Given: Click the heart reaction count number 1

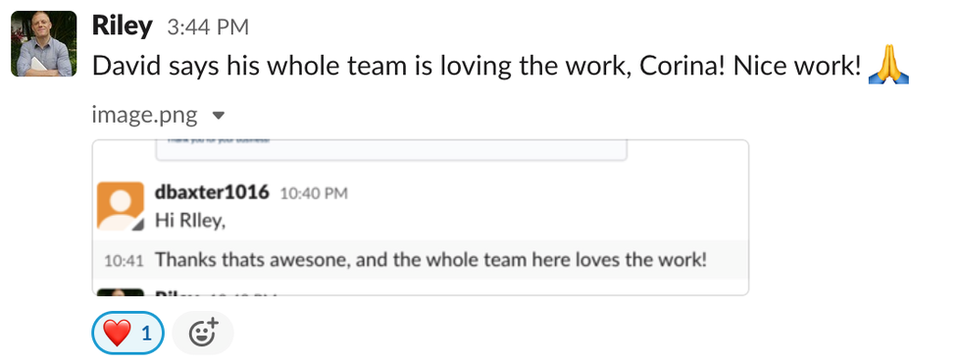Looking at the screenshot, I should (x=146, y=333).
